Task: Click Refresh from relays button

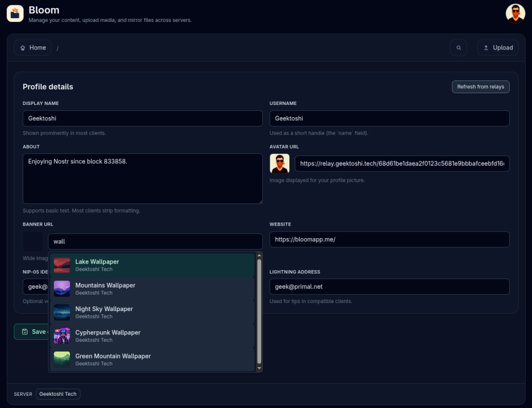Action: pos(480,87)
